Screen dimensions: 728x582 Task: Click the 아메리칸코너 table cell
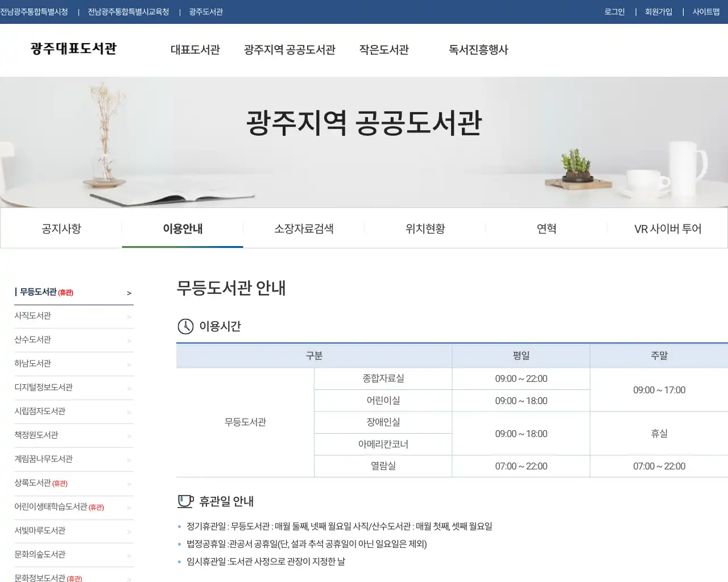click(x=383, y=444)
